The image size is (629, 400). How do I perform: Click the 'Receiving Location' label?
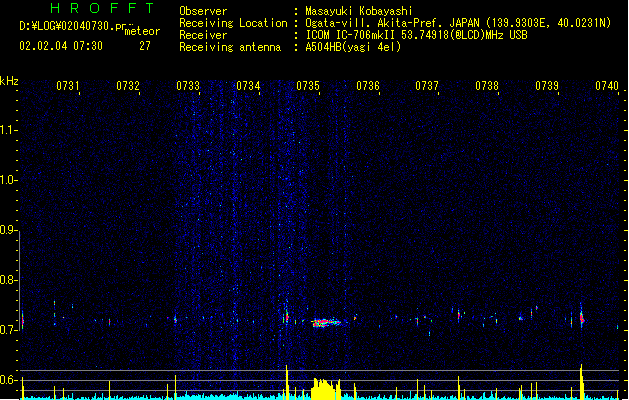(233, 23)
